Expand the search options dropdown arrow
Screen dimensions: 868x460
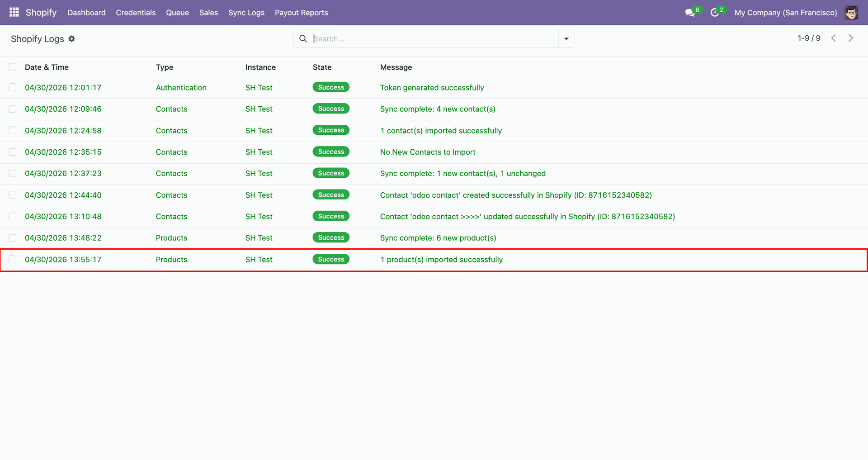coord(566,38)
